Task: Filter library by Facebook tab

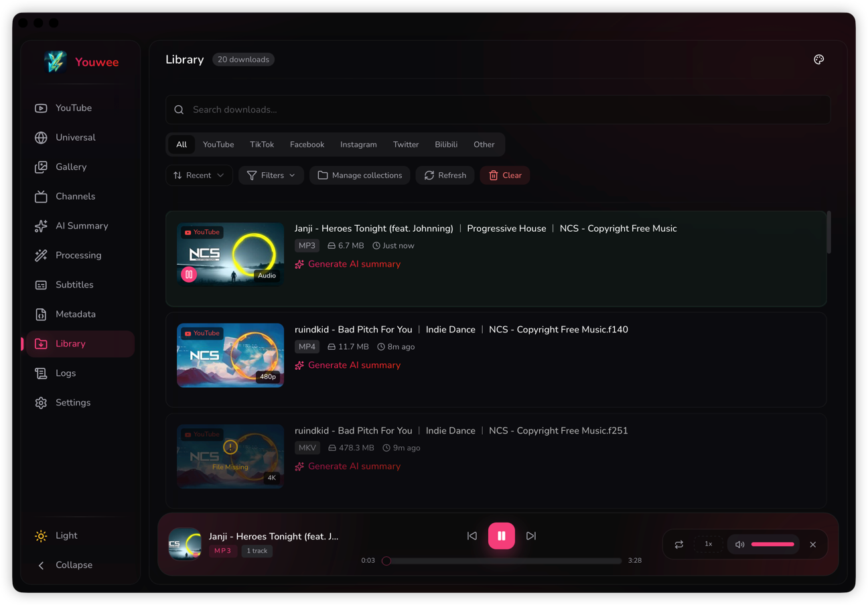Action: (x=307, y=145)
